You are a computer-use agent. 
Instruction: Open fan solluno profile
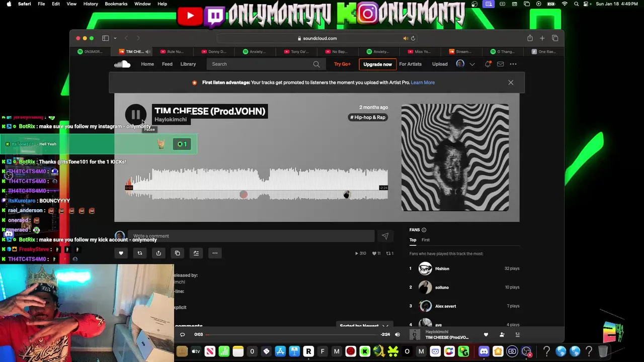point(442,287)
